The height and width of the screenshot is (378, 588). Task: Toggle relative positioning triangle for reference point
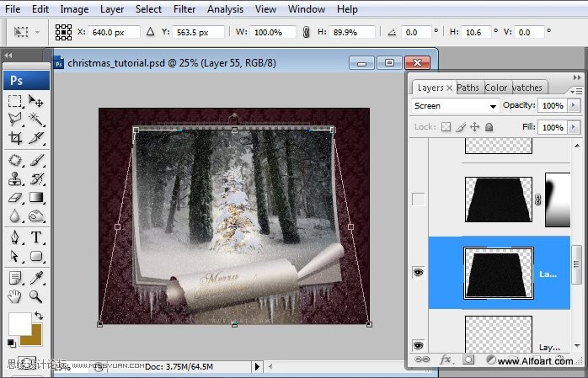pyautogui.click(x=151, y=32)
